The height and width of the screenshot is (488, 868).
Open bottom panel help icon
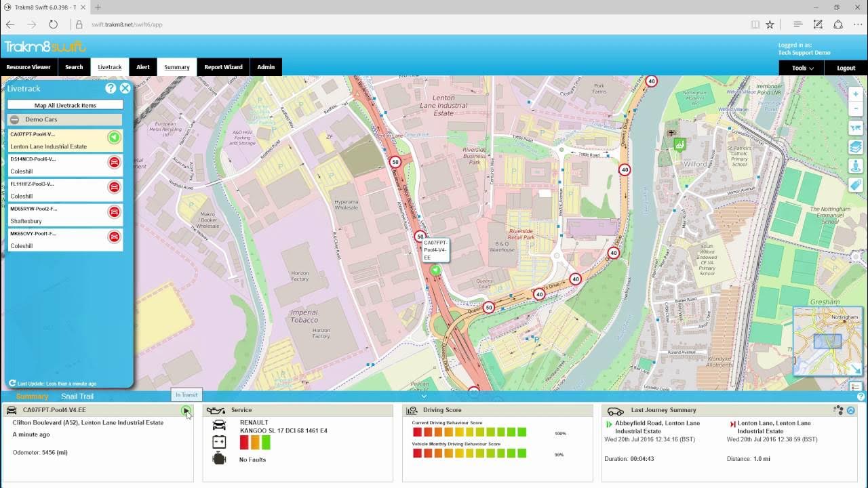861,396
